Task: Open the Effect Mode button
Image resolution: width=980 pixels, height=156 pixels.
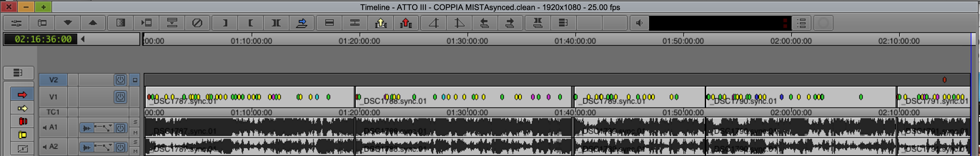Action: coord(121,23)
